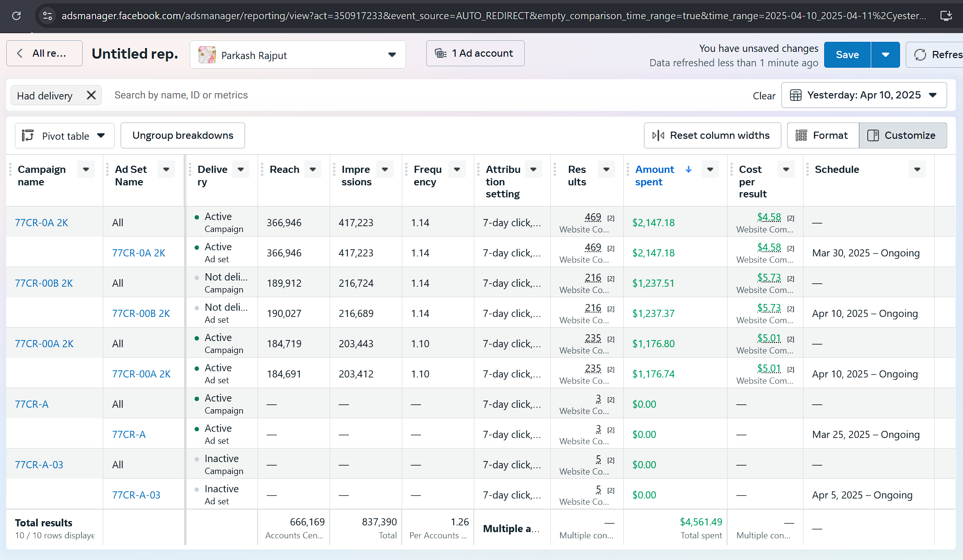Click the Save button
The image size is (963, 560).
[x=847, y=55]
